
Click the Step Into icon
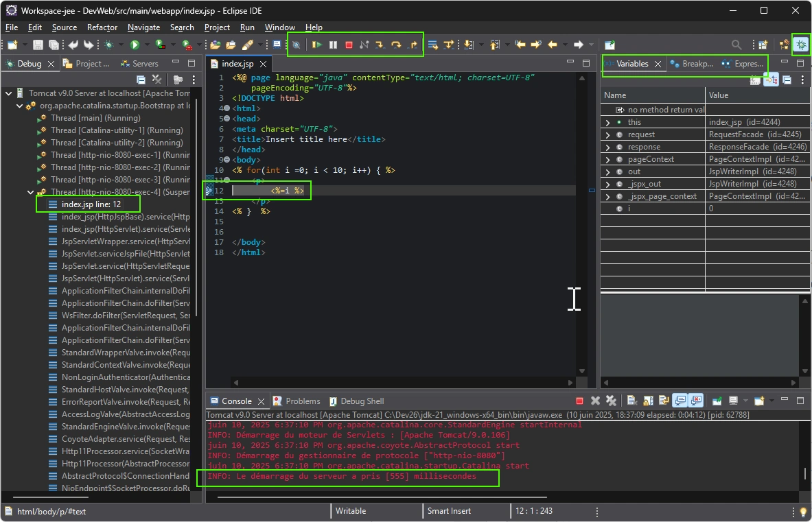pyautogui.click(x=380, y=45)
